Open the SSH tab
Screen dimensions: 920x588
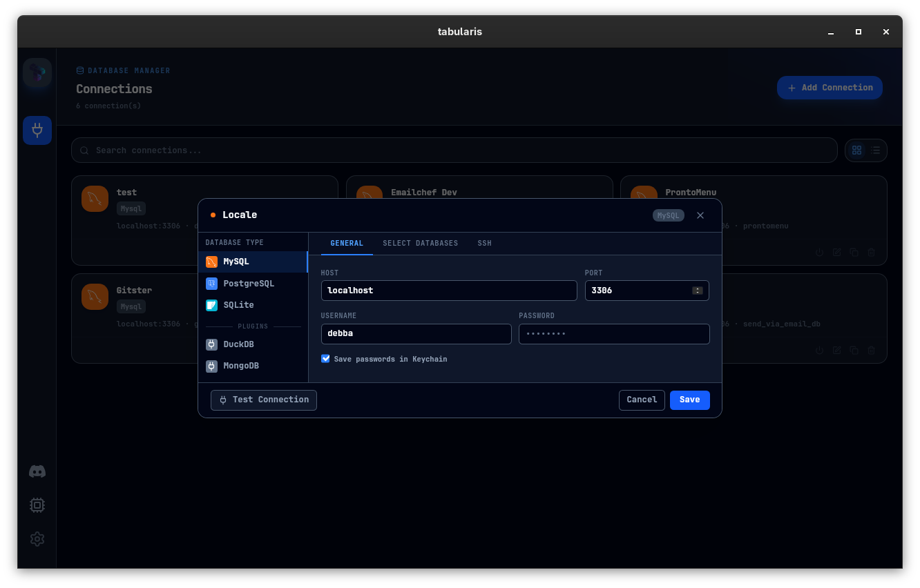(484, 243)
